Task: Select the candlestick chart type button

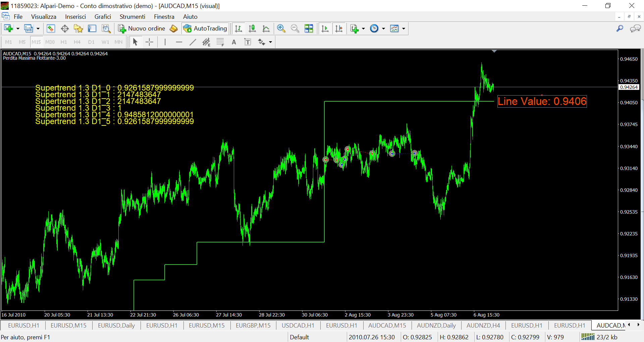Action: click(252, 28)
